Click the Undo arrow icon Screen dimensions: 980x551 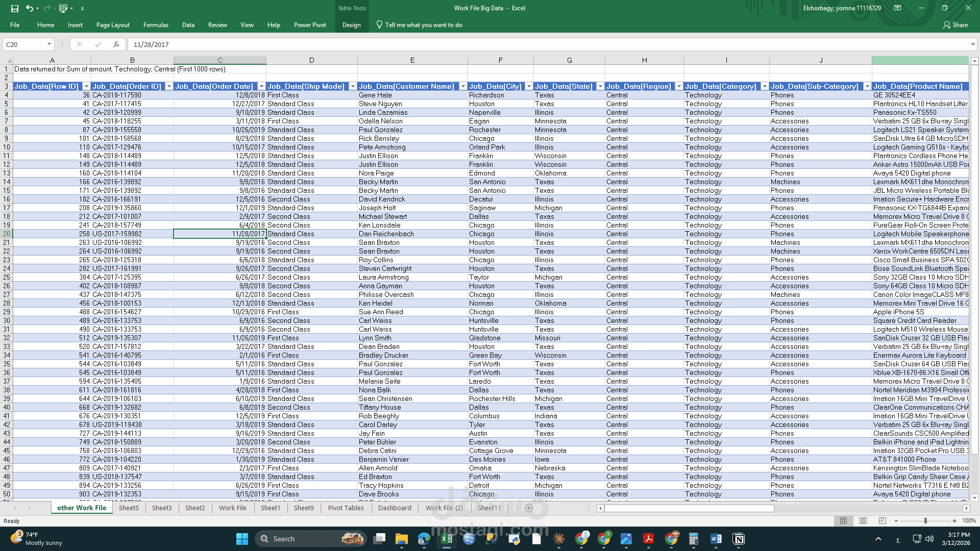tap(30, 8)
